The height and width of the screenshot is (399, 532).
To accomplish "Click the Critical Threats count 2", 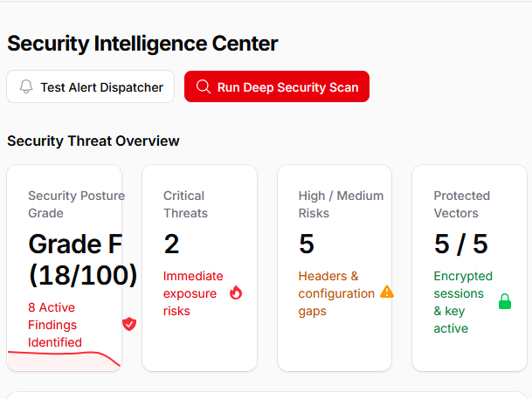I will click(x=172, y=244).
